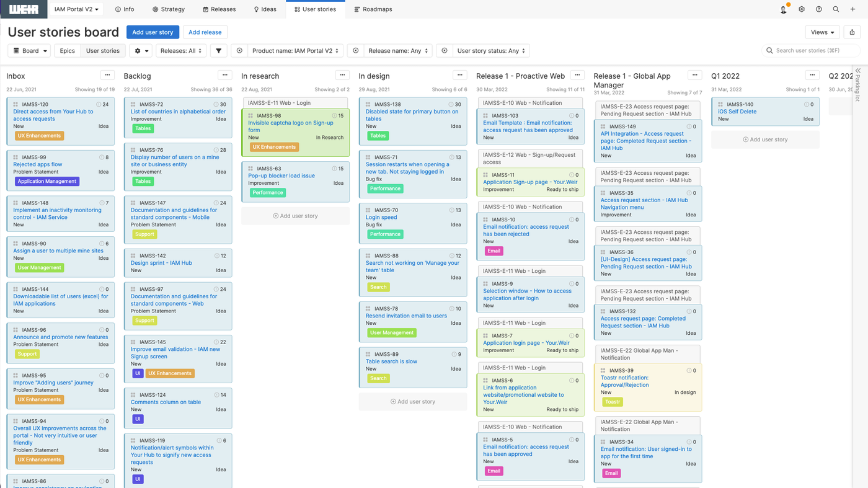Toggle the circle icon before Product name filter
868x488 pixels.
239,51
